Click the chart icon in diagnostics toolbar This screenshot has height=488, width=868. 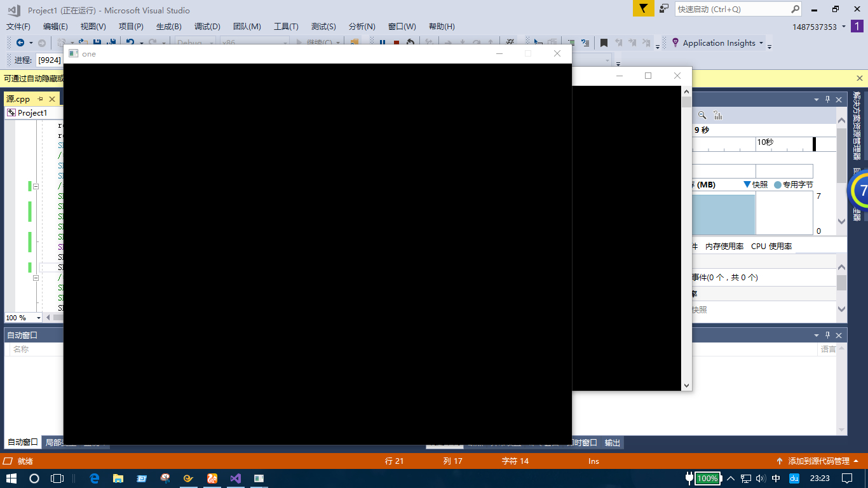point(718,115)
